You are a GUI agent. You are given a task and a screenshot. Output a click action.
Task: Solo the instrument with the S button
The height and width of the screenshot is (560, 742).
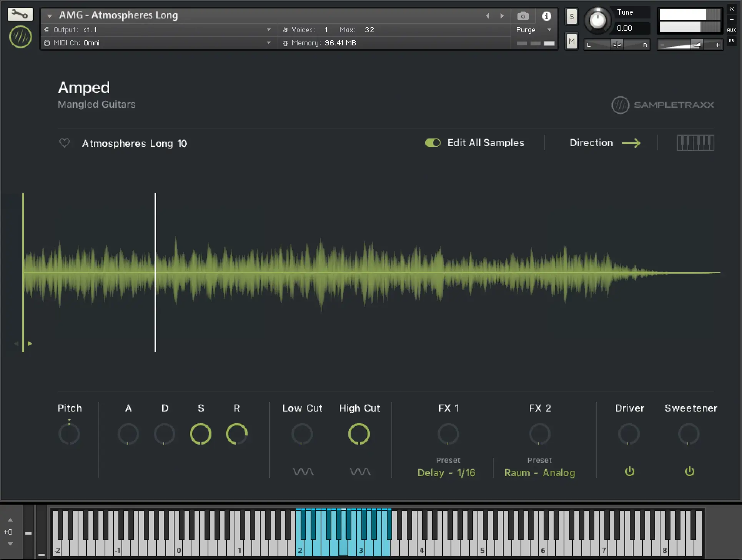571,17
